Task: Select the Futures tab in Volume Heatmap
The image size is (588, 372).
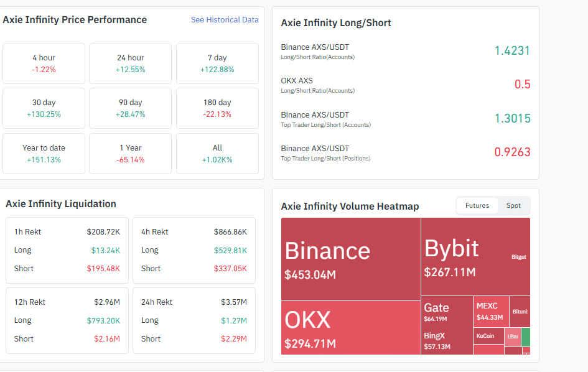Action: coord(477,206)
